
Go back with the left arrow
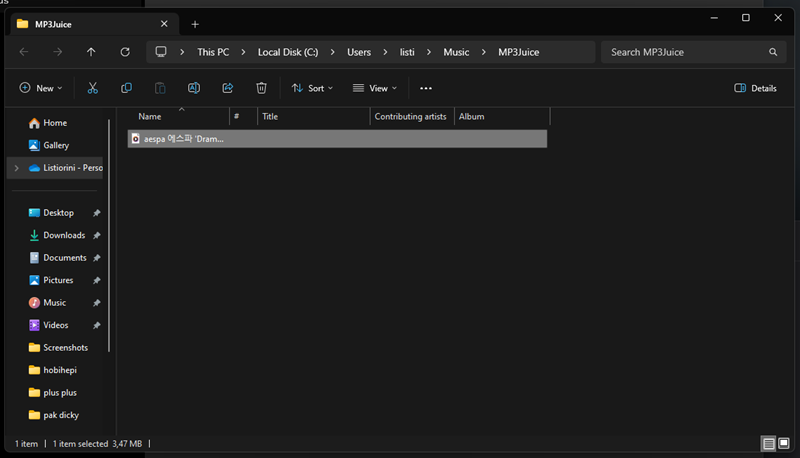[23, 52]
